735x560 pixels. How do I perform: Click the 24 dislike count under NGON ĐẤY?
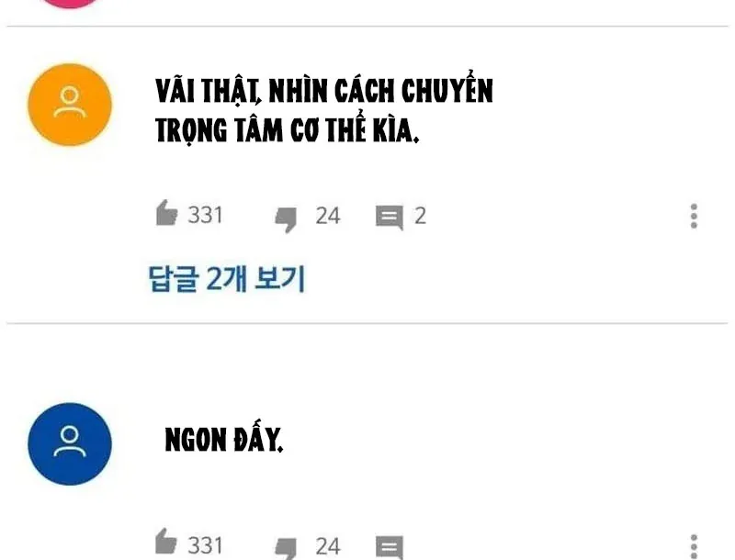pyautogui.click(x=328, y=546)
